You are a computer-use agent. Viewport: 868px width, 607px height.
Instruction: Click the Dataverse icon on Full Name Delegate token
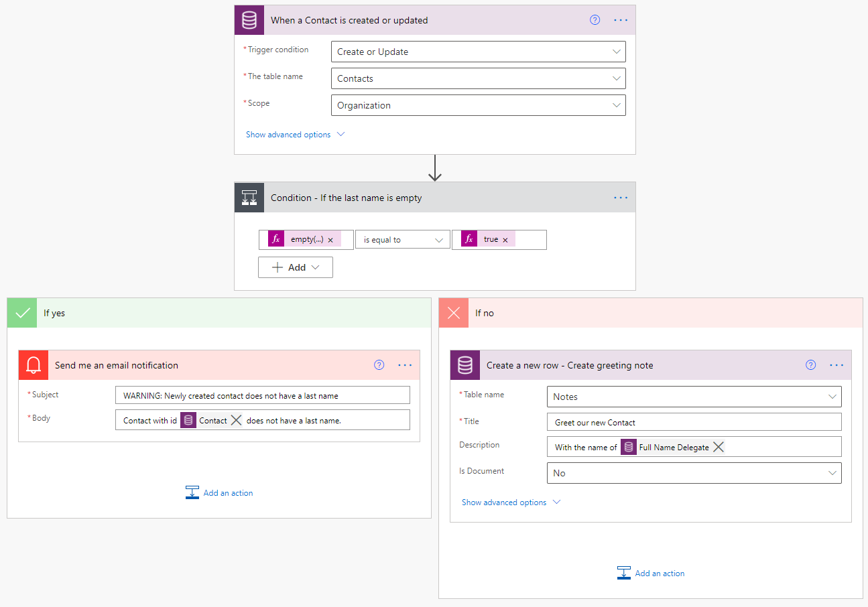(629, 447)
